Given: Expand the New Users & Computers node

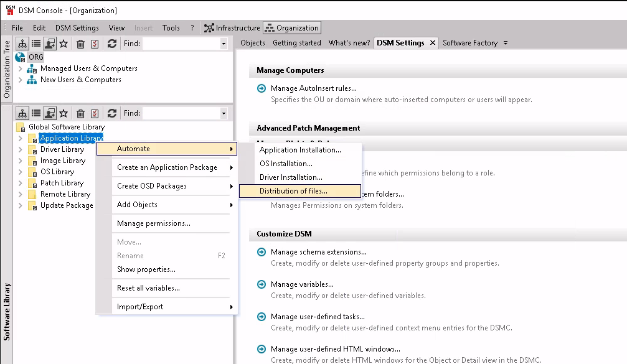Looking at the screenshot, I should (x=20, y=80).
